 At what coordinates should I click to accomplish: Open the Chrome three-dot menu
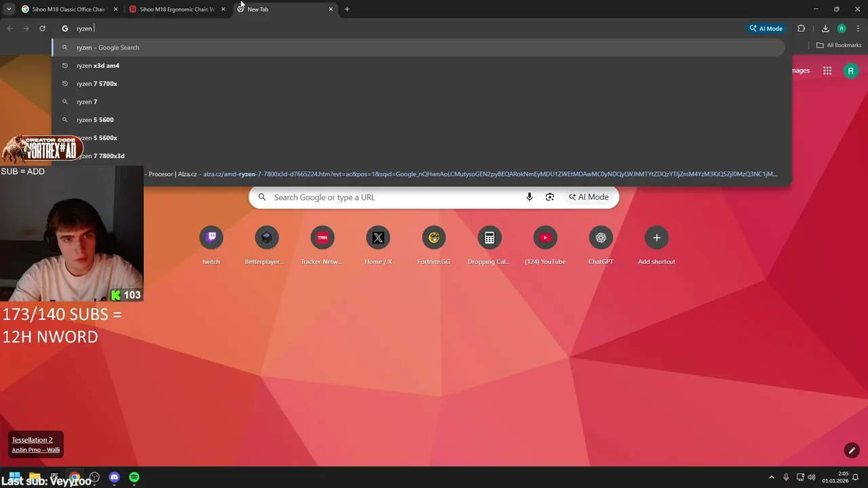click(x=858, y=28)
